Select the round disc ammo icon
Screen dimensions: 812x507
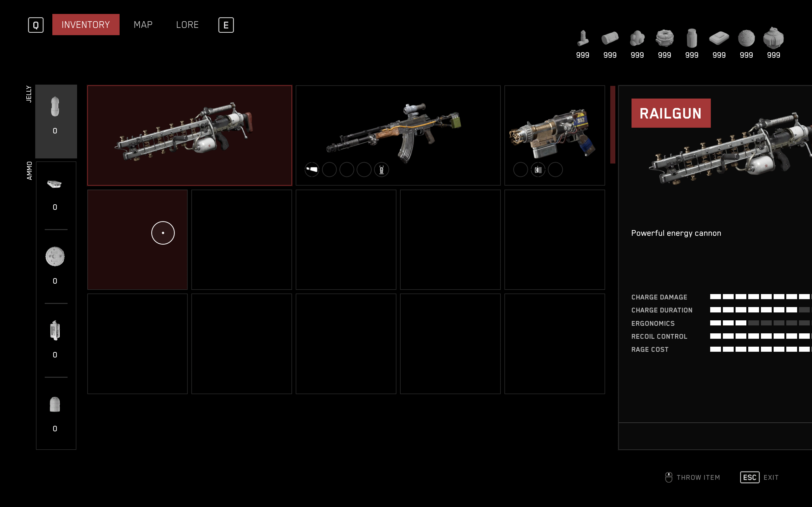(55, 257)
